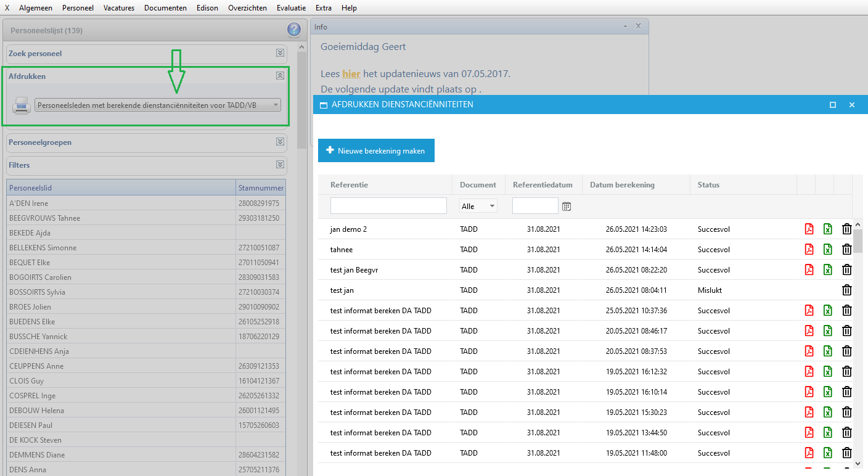Sort by Datum berekening column header
The height and width of the screenshot is (476, 868).
coord(622,185)
